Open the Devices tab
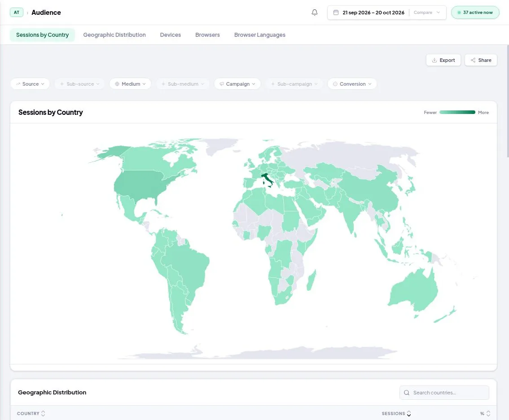509x420 pixels. pos(171,35)
